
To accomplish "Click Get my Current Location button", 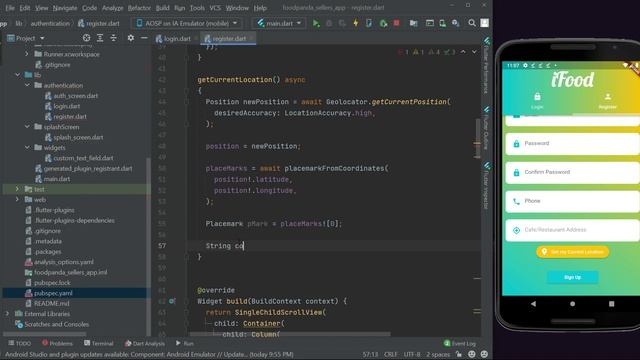I will pos(572,252).
